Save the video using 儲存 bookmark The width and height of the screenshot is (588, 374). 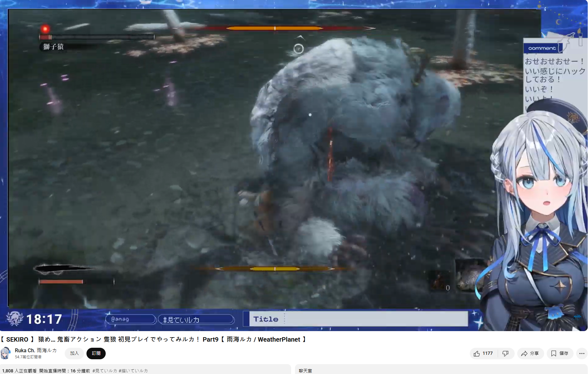coord(560,354)
